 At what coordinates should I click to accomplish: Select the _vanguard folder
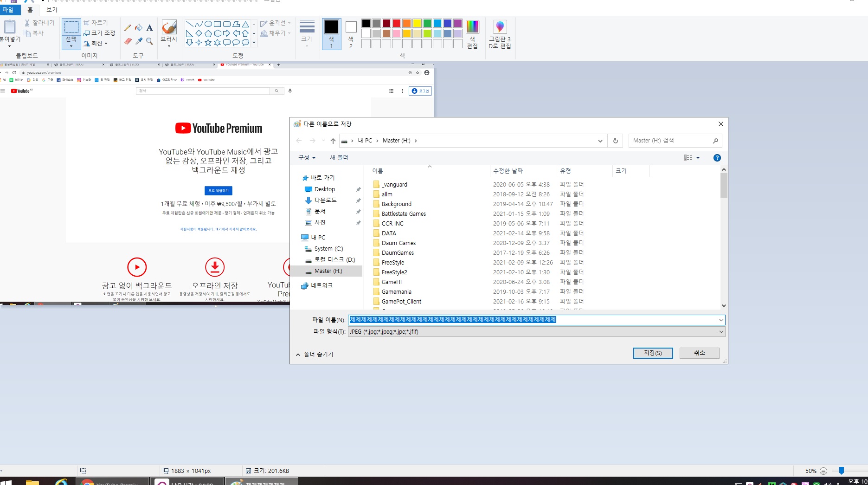(394, 185)
